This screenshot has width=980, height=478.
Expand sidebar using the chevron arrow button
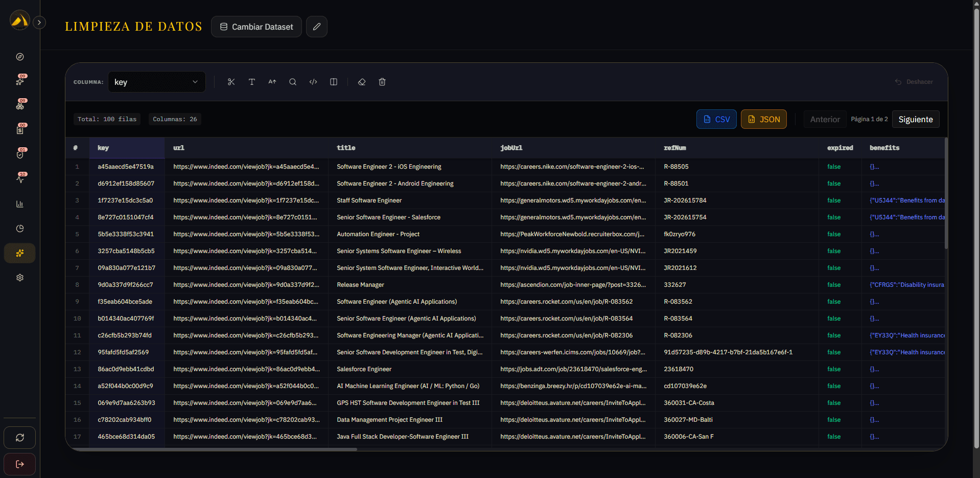pos(39,22)
